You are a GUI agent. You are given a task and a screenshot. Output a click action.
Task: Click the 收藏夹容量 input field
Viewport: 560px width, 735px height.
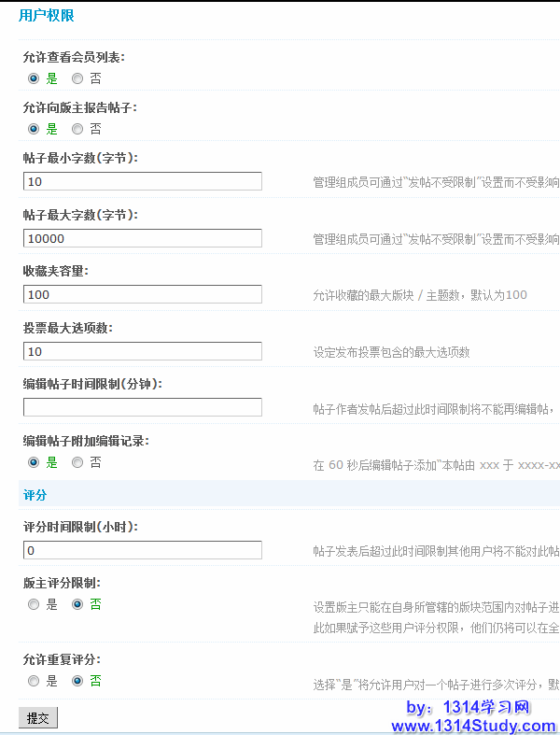coord(142,294)
